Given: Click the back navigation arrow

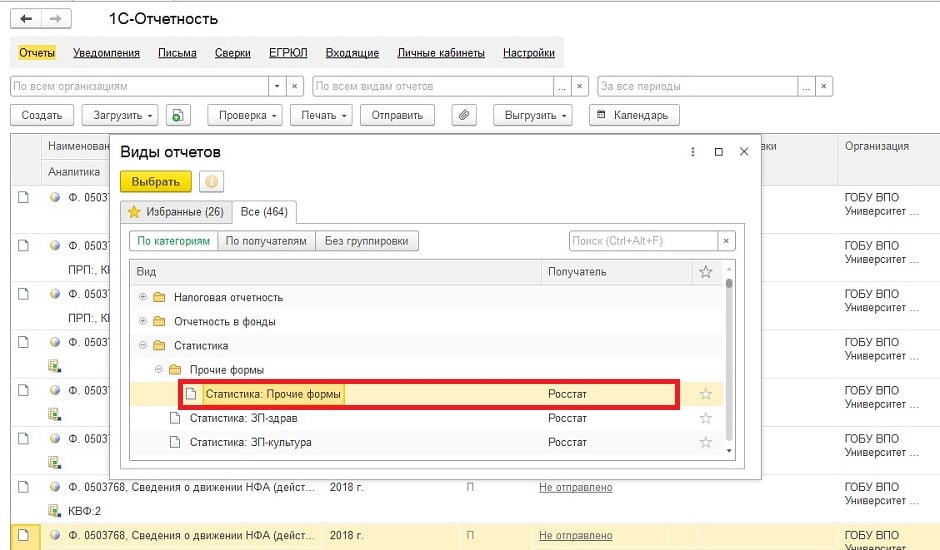Looking at the screenshot, I should coord(27,19).
